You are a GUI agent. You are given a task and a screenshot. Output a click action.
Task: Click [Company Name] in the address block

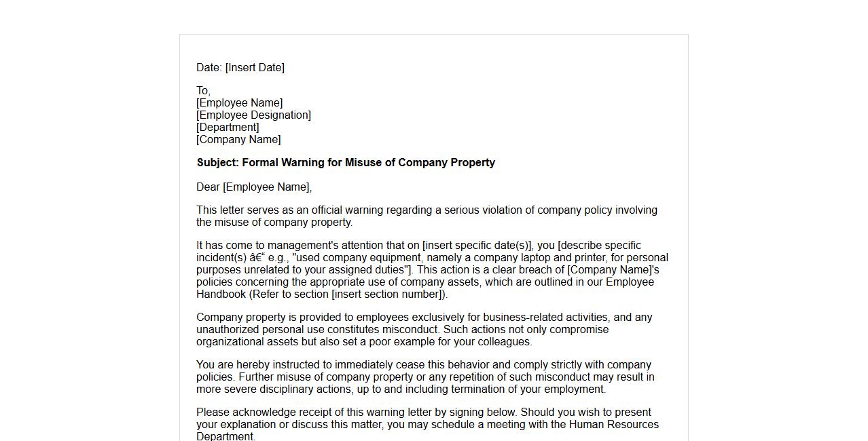238,140
